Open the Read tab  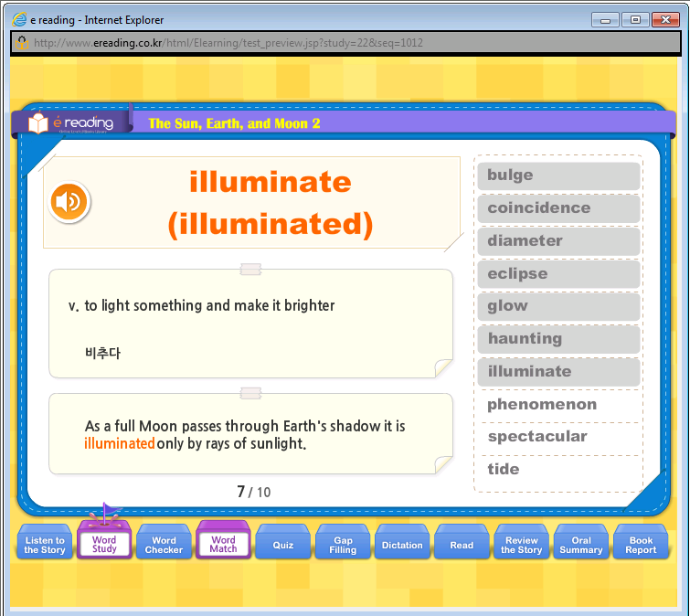[462, 543]
